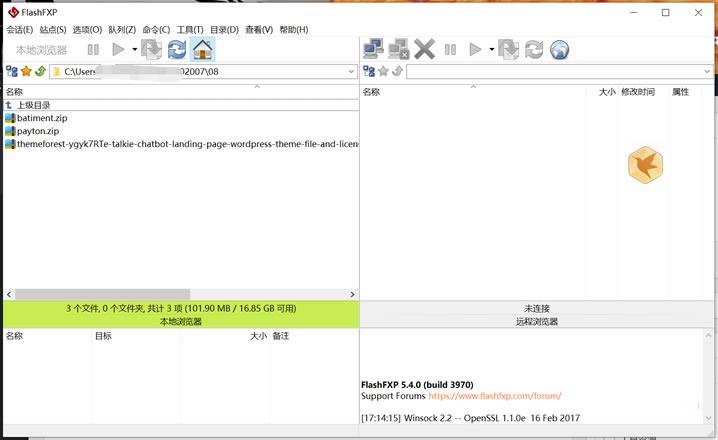Select the payton.zip file
Viewport: 718px width, 440px height.
pyautogui.click(x=38, y=131)
